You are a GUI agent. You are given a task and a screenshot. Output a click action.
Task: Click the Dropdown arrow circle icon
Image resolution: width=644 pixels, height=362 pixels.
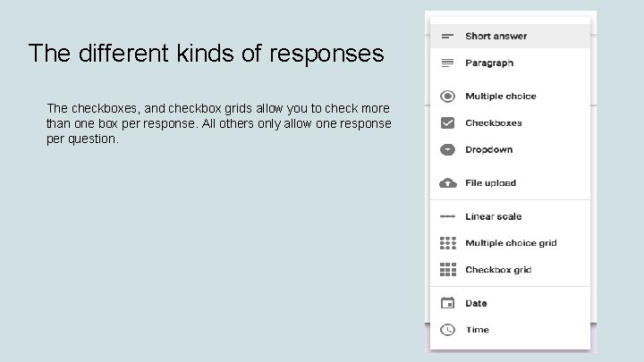pyautogui.click(x=447, y=150)
